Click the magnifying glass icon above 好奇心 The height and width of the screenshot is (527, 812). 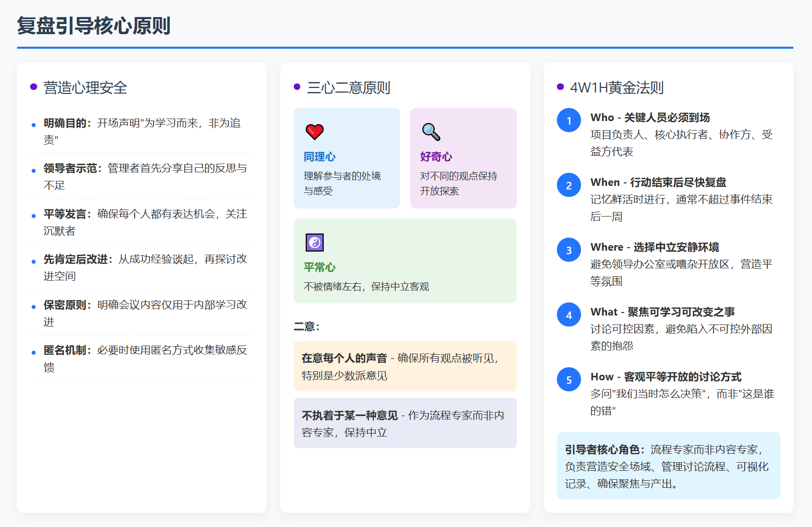pyautogui.click(x=431, y=132)
